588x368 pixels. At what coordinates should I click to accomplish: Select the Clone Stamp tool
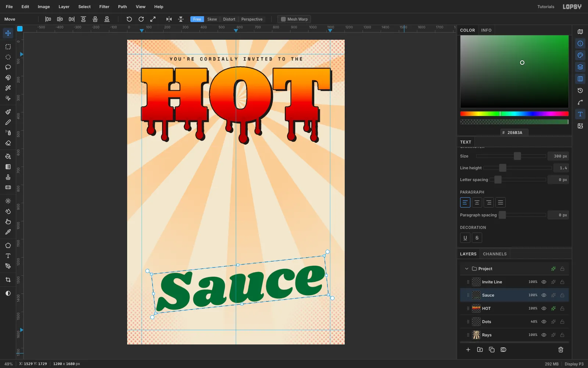[x=8, y=177]
